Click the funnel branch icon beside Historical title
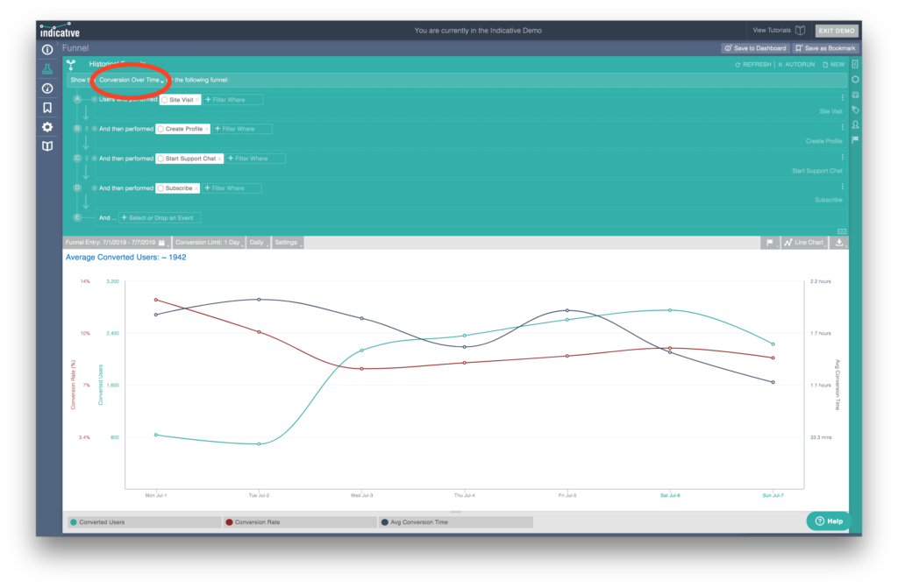Screen dimensions: 898x588 tap(71, 64)
